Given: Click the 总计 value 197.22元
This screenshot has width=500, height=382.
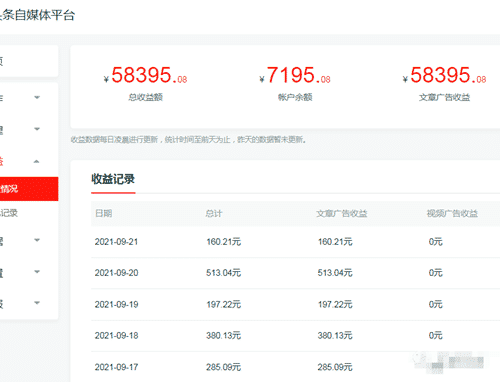Looking at the screenshot, I should (x=223, y=304).
